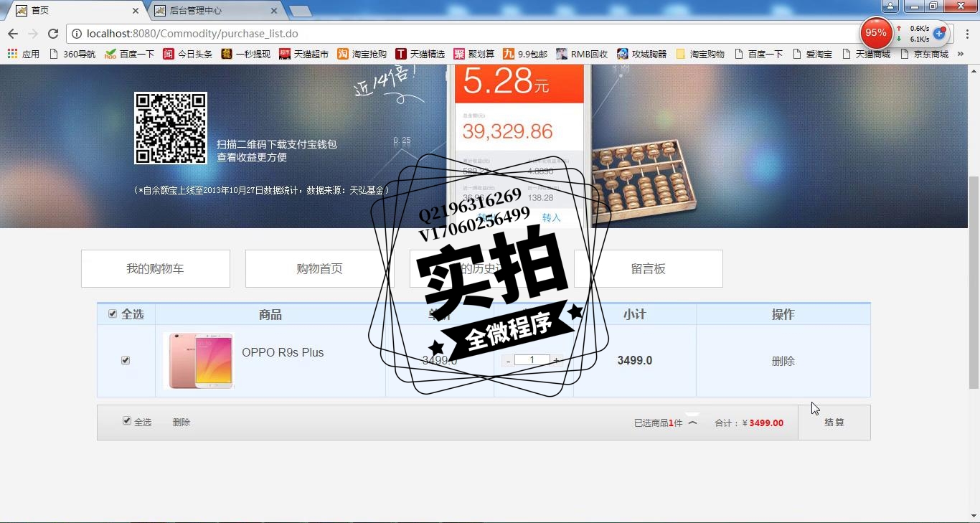Open the 留言板 navigation button

coord(649,268)
